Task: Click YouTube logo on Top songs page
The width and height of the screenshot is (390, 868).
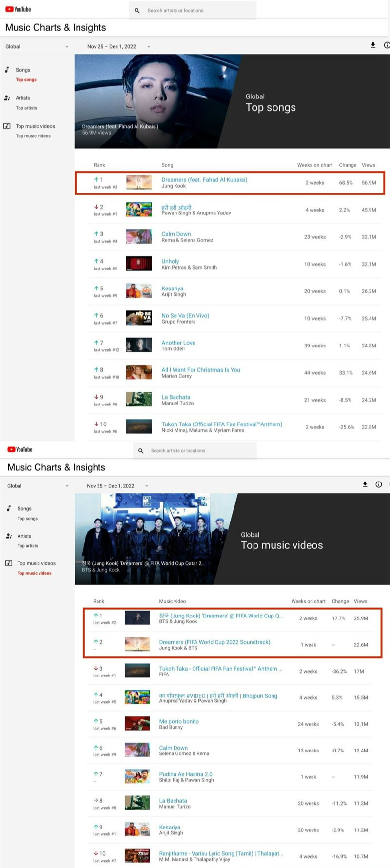Action: coord(18,9)
